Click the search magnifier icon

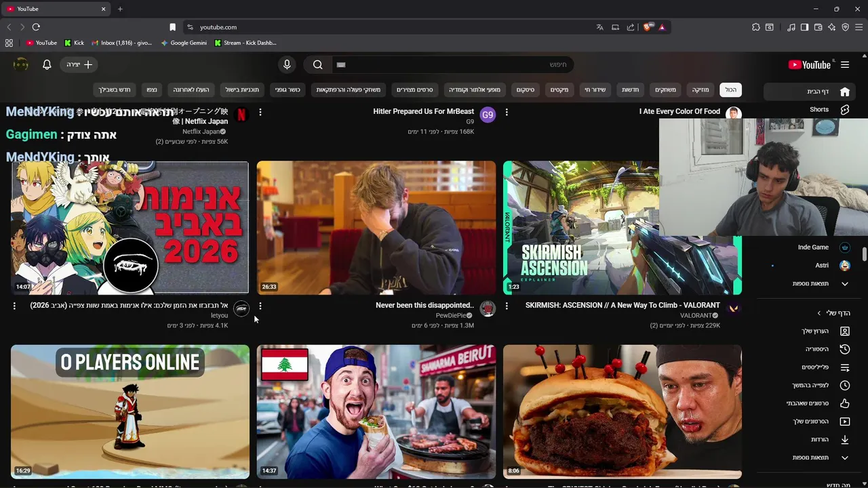[x=317, y=64]
